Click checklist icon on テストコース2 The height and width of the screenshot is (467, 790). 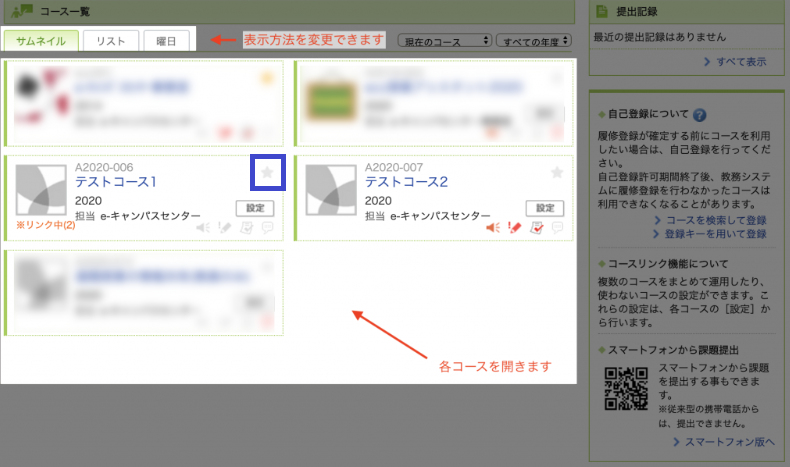537,228
